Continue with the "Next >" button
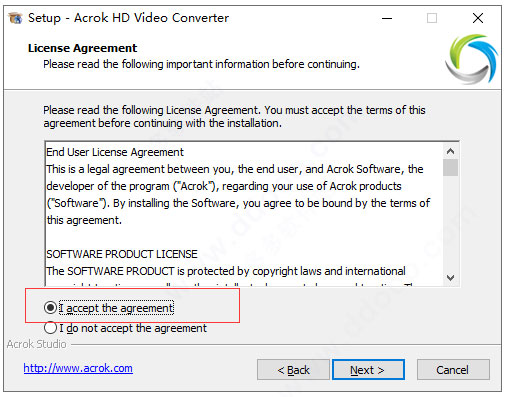The width and height of the screenshot is (506, 397). point(368,370)
